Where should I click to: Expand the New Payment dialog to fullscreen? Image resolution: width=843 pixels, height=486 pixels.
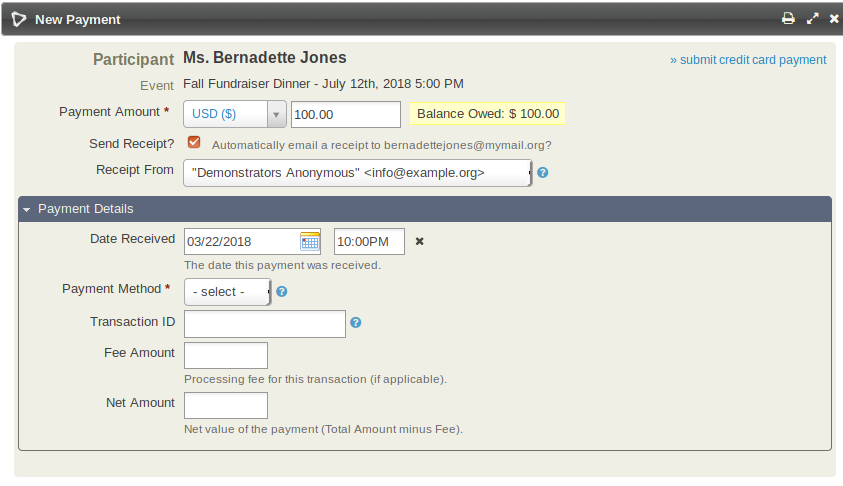click(x=813, y=19)
